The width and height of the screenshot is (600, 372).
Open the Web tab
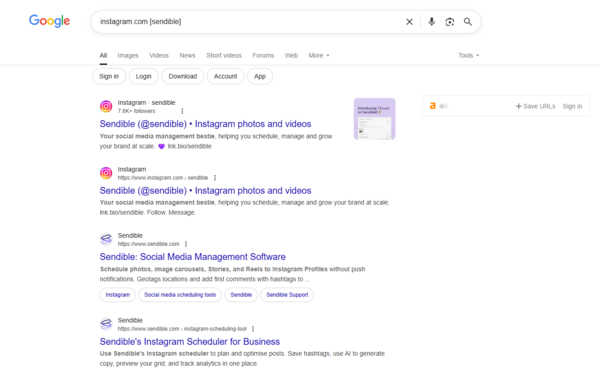[x=291, y=55]
